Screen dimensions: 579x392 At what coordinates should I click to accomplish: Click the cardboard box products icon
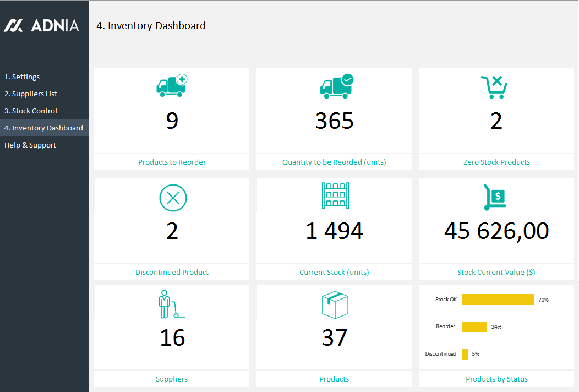coord(335,304)
